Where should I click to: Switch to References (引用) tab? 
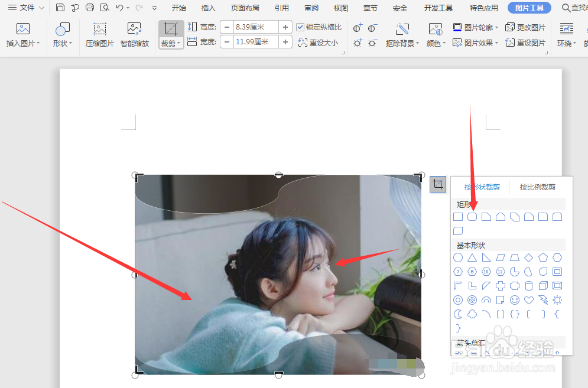pyautogui.click(x=282, y=8)
